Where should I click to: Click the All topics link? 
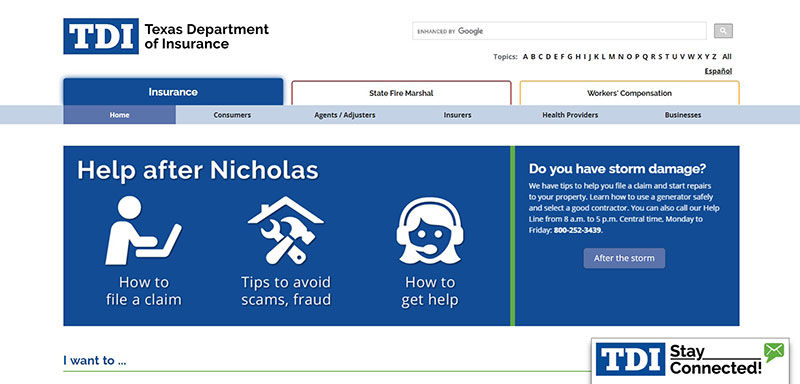727,57
